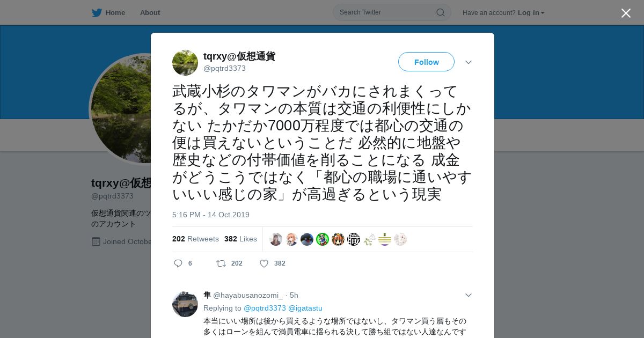644x338 pixels.
Task: Go to the About menu item
Action: click(x=150, y=13)
